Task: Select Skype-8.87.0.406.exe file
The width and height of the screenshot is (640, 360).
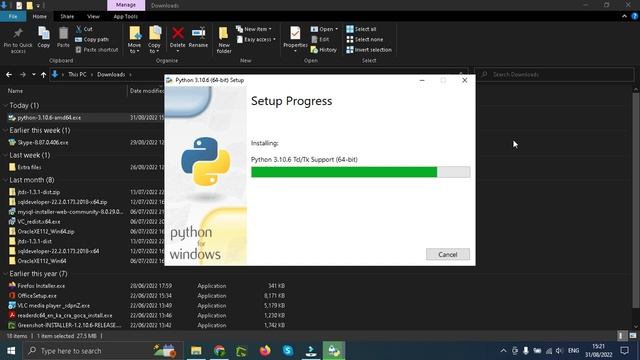Action: (42, 142)
